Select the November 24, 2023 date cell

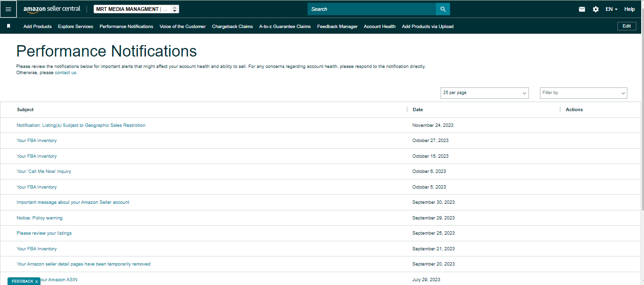[x=433, y=125]
